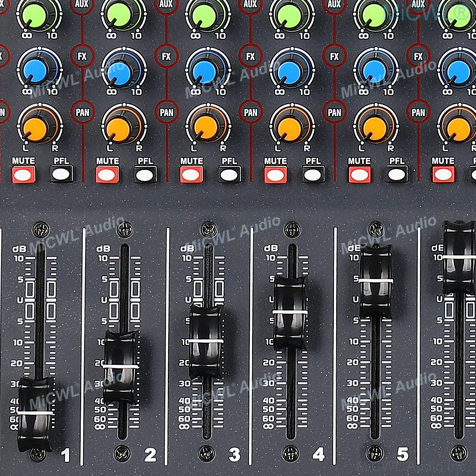Enable the PFL button on channel 5
The width and height of the screenshot is (476, 476).
point(397,174)
